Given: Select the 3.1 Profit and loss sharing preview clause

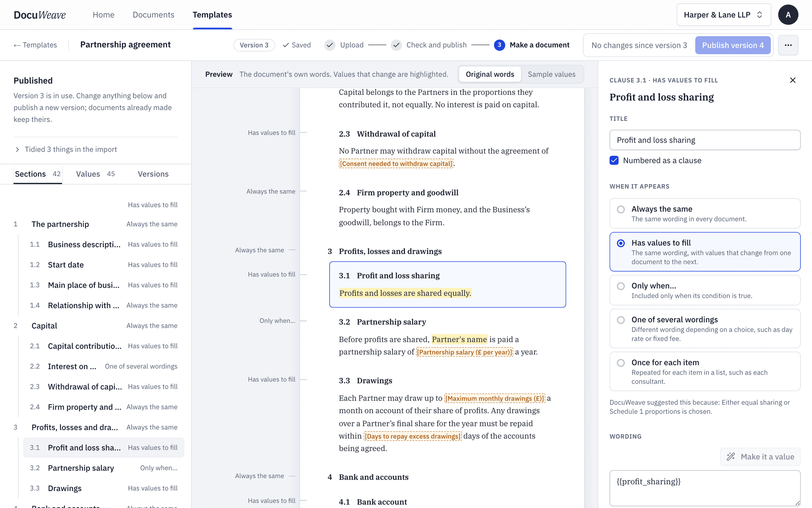Looking at the screenshot, I should pos(447,284).
